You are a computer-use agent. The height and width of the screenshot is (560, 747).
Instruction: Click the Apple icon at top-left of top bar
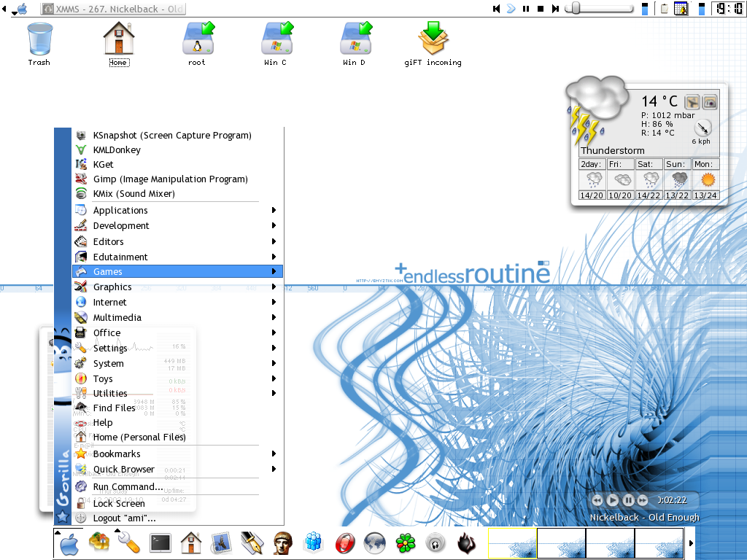[x=22, y=9]
